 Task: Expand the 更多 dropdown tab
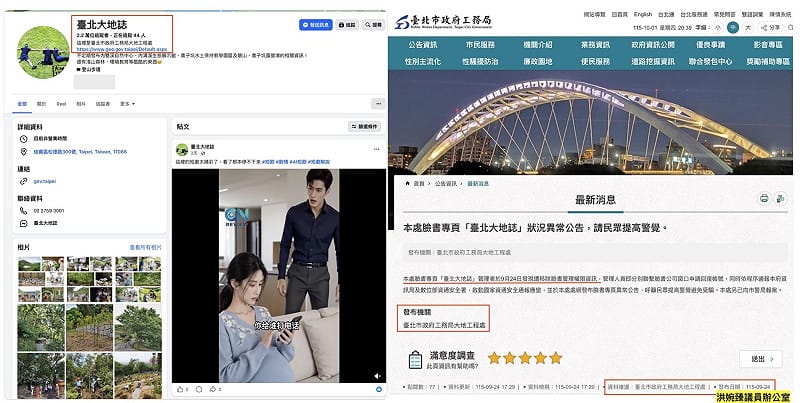coord(128,104)
